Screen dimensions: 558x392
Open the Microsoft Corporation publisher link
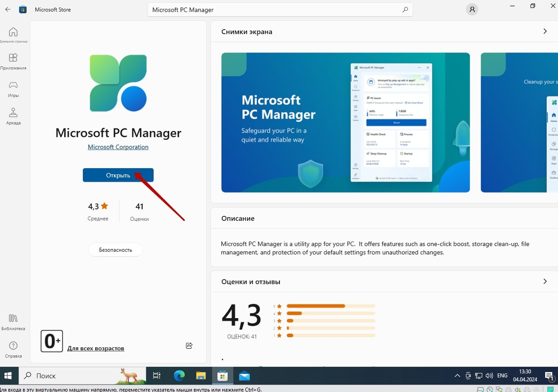pos(118,147)
